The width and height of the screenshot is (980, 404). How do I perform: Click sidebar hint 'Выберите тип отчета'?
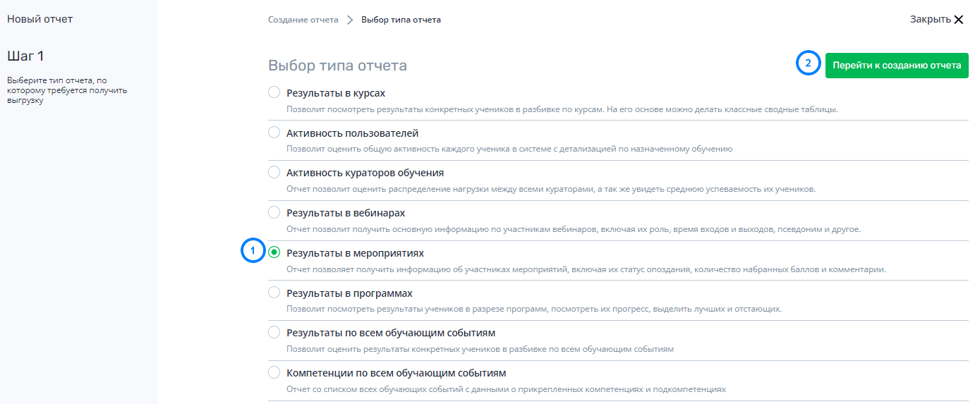tap(67, 90)
